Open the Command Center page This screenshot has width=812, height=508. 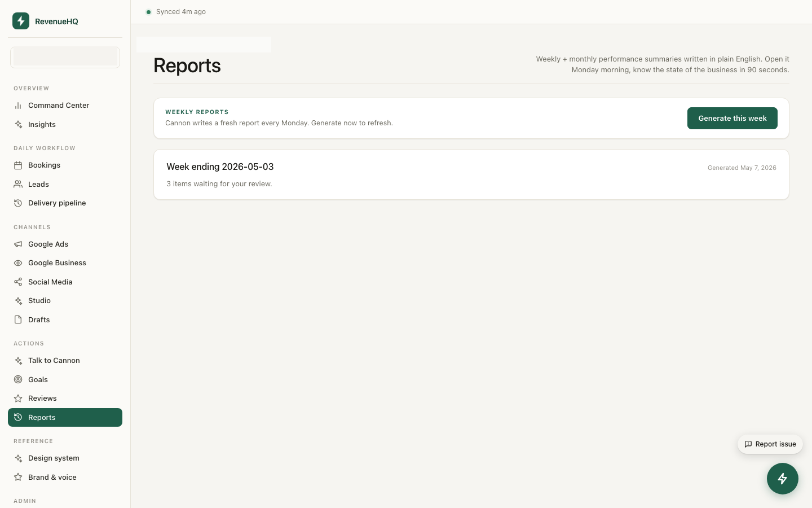tap(65, 106)
